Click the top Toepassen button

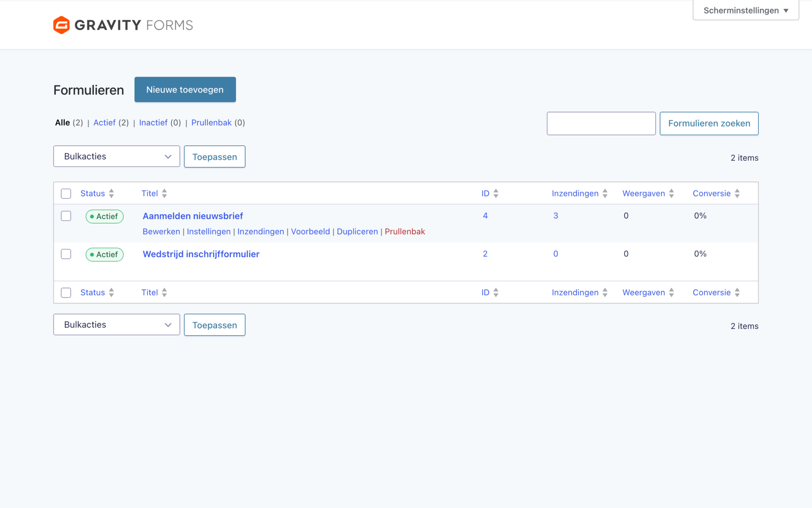tap(214, 157)
